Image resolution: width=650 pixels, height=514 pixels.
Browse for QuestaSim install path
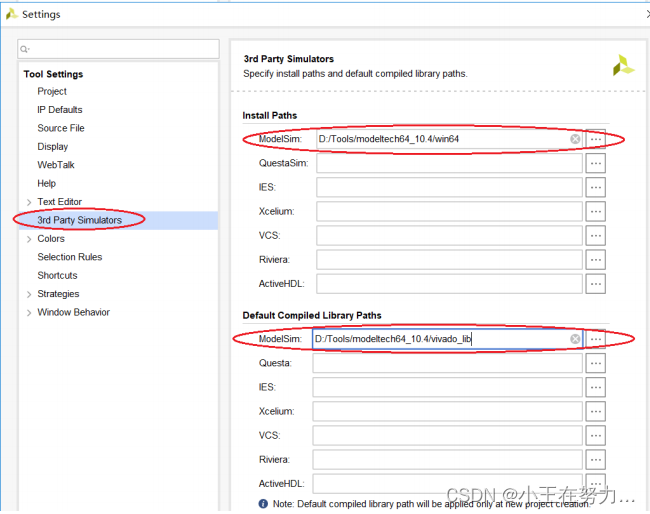pos(595,163)
